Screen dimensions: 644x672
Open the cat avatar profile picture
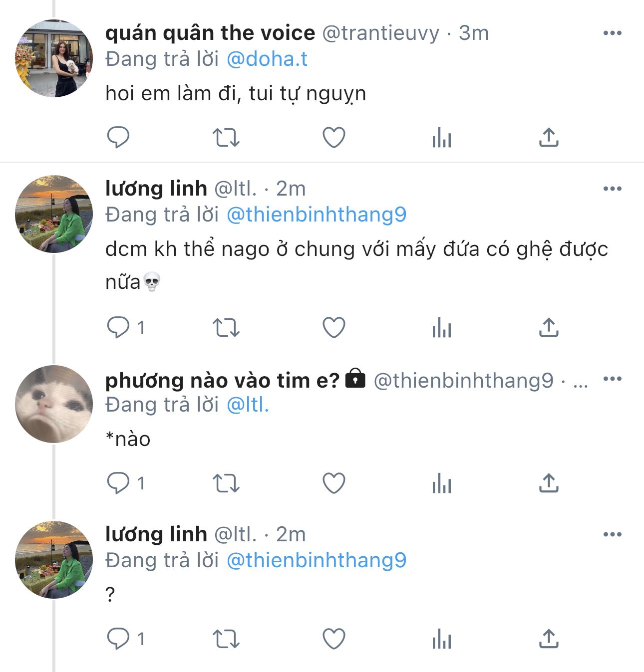click(x=54, y=404)
